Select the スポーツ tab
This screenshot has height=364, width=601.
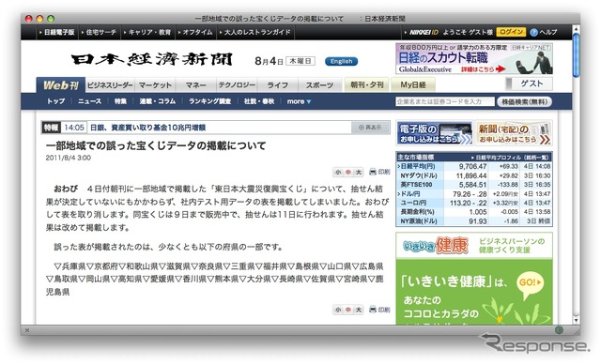(x=319, y=85)
